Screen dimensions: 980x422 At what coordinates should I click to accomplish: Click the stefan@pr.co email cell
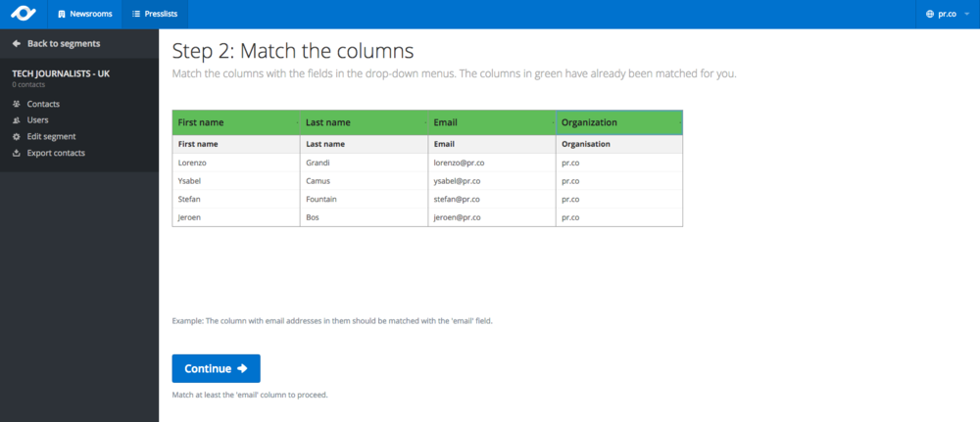[492, 199]
